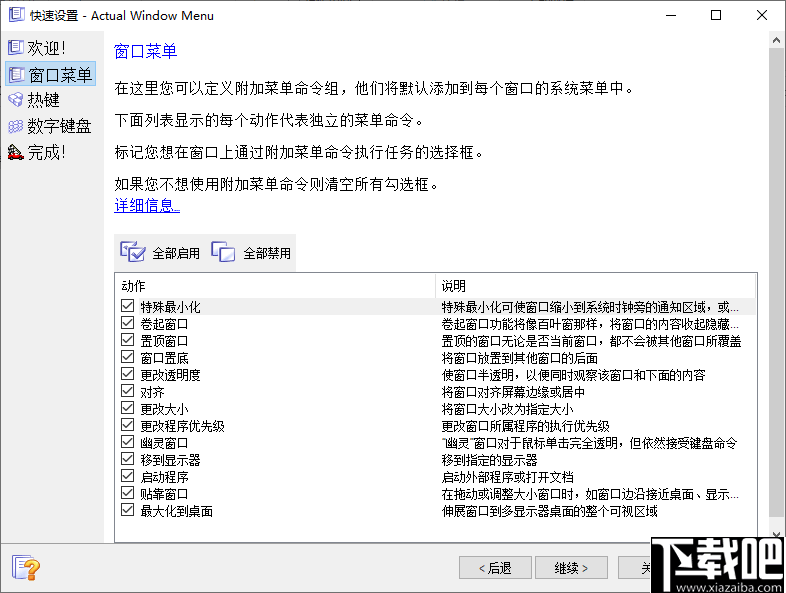Uncheck the 更改透明度 checkbox
The height and width of the screenshot is (593, 786).
(x=127, y=374)
